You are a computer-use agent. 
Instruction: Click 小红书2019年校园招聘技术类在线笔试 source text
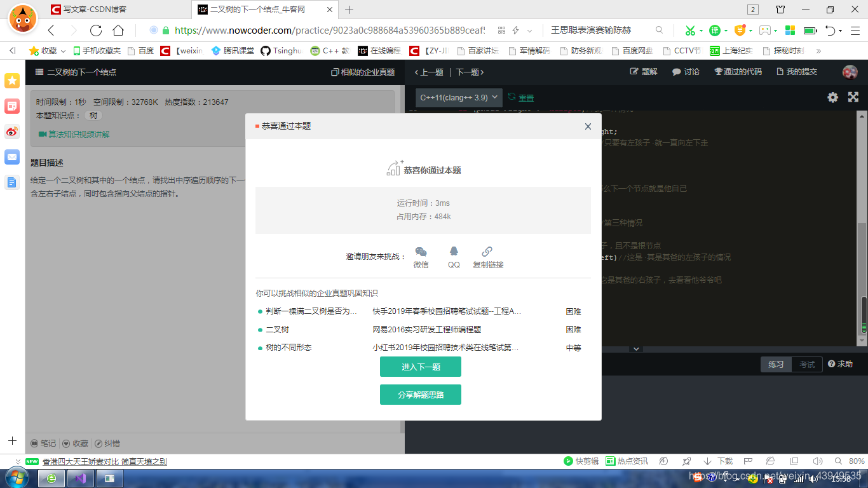point(445,348)
